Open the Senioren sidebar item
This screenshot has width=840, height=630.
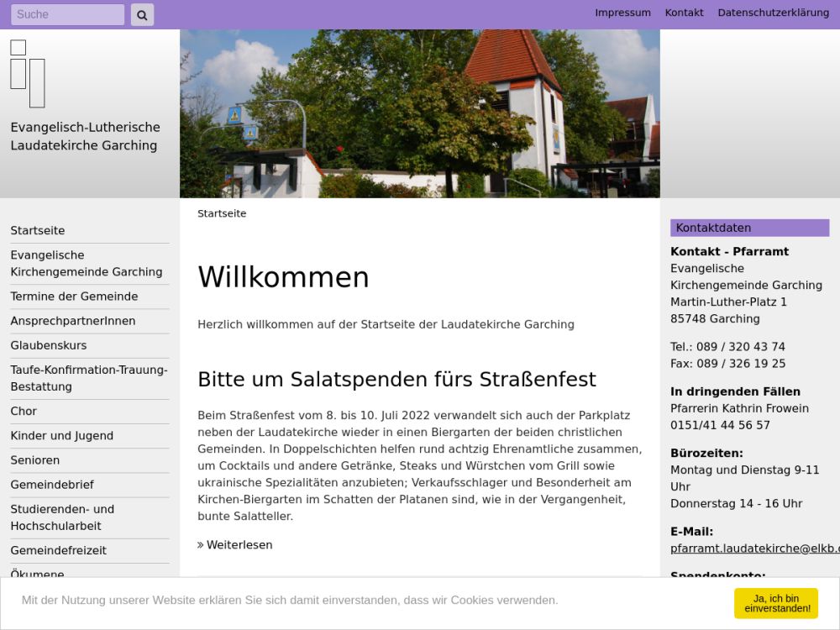[x=35, y=460]
